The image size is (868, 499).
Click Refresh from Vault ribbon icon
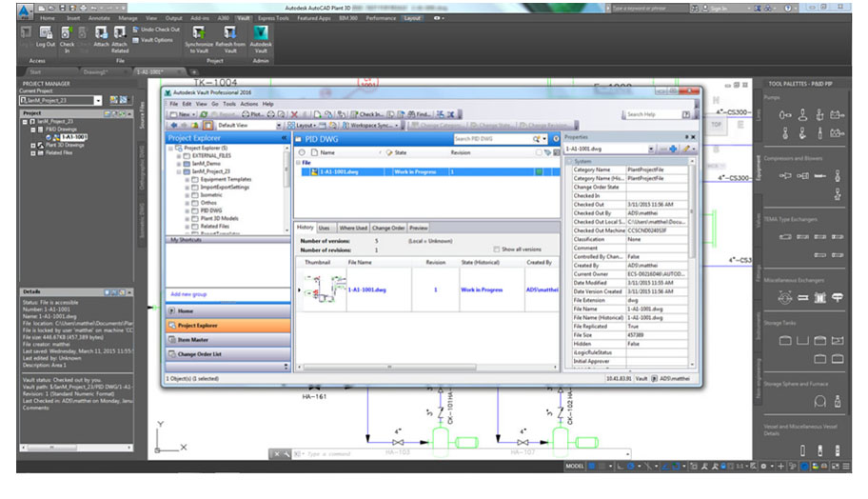pyautogui.click(x=229, y=32)
